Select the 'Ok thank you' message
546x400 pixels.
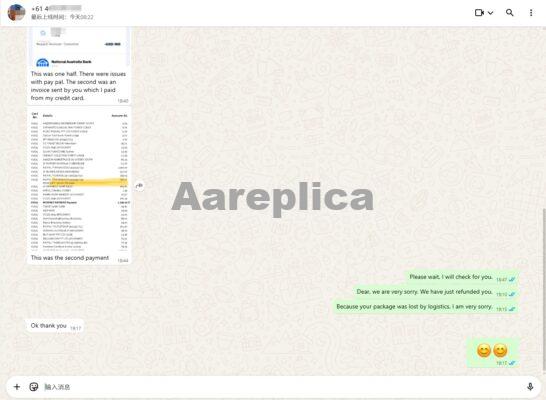pyautogui.click(x=55, y=326)
